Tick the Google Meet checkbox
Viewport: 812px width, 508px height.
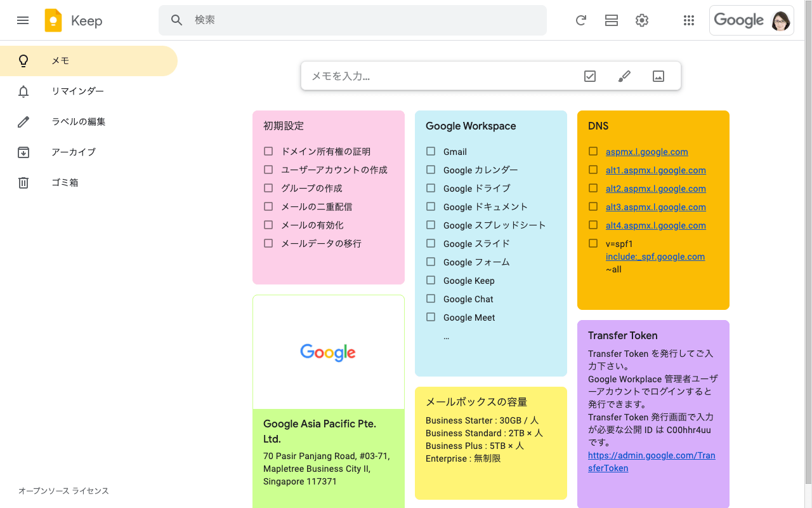[x=431, y=317]
